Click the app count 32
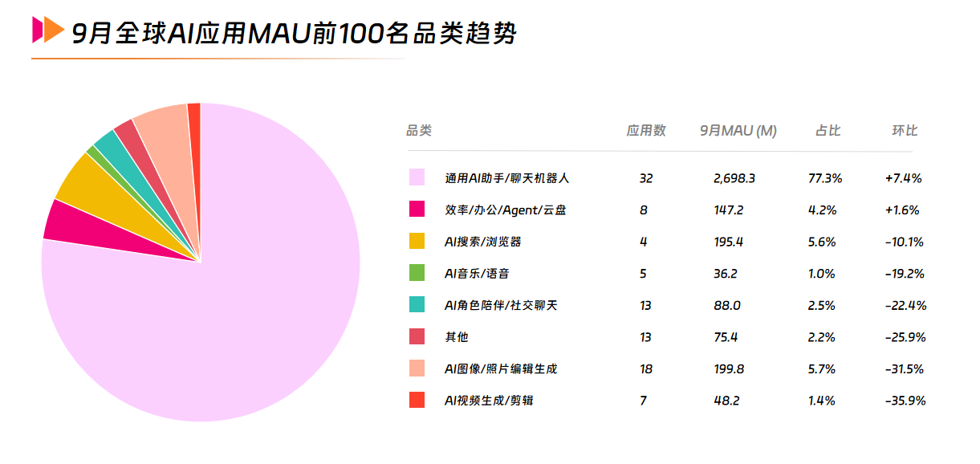Screen dimensions: 980x464 (646, 178)
